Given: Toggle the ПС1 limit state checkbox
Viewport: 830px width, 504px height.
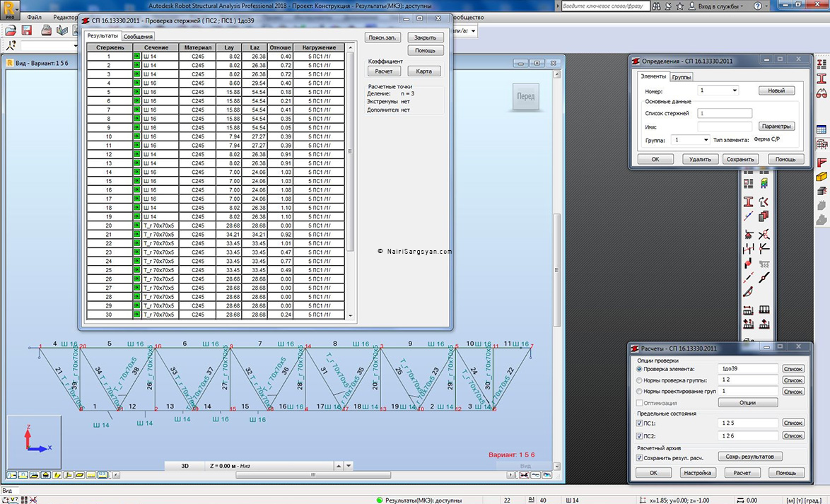Looking at the screenshot, I should 639,423.
